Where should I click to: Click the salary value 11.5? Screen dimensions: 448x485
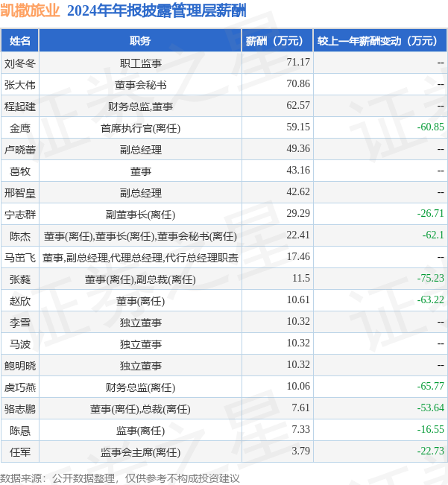click(301, 278)
